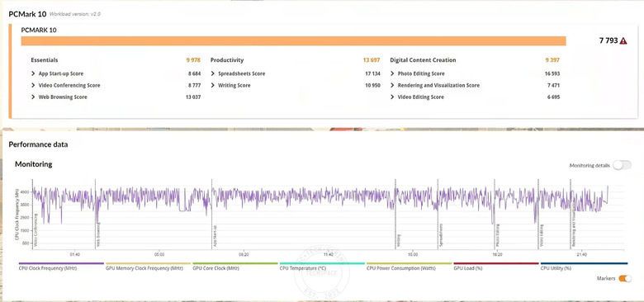Click the Workload version v2.0 text
This screenshot has height=302, width=644.
(x=75, y=14)
